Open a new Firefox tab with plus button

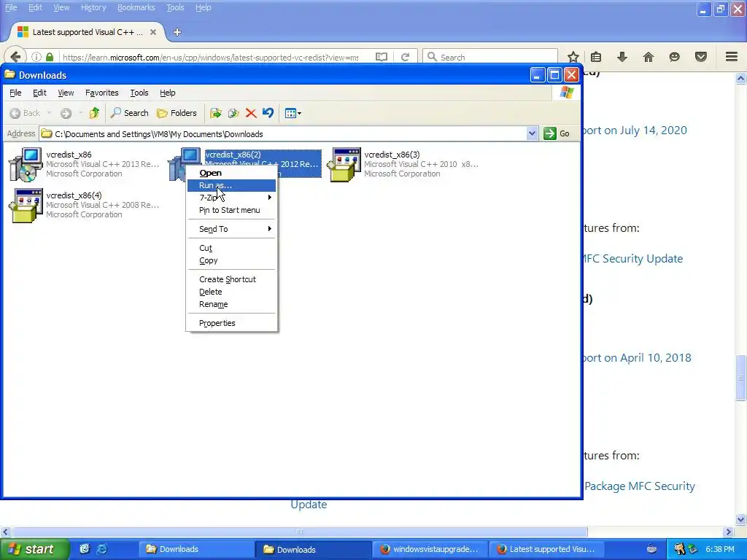pos(177,32)
